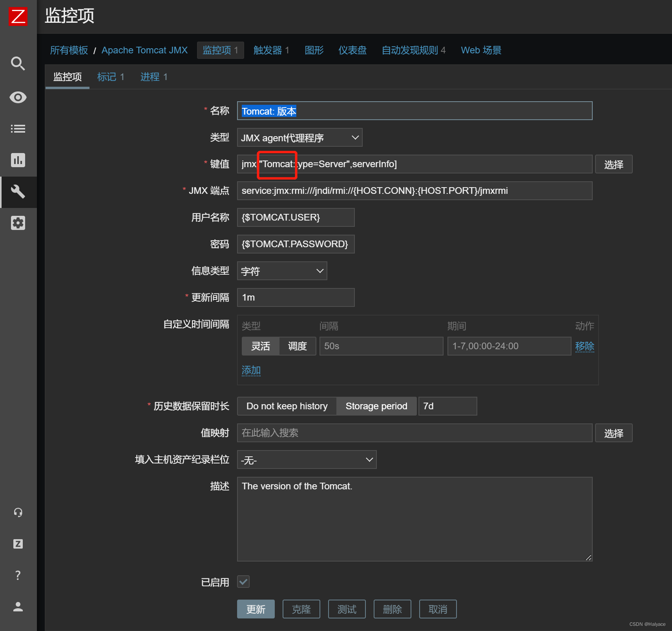This screenshot has width=672, height=631.
Task: Focus the 名称 name input field
Action: 415,111
